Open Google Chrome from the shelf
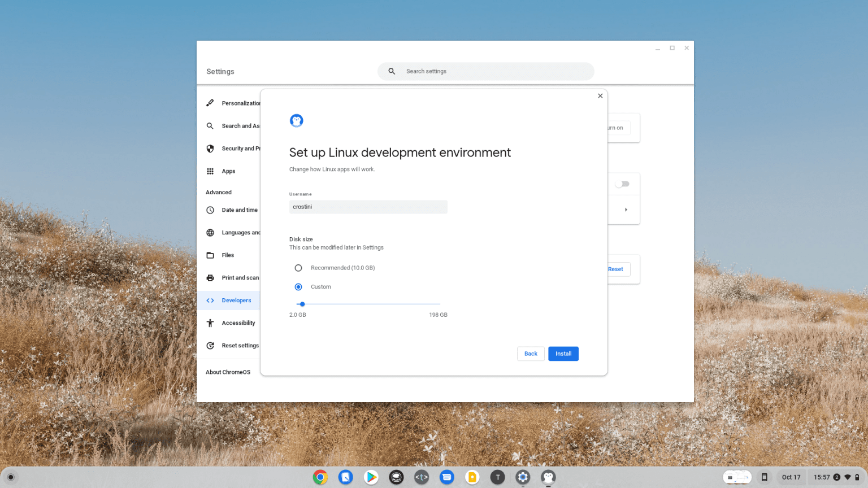The image size is (868, 488). pyautogui.click(x=320, y=477)
